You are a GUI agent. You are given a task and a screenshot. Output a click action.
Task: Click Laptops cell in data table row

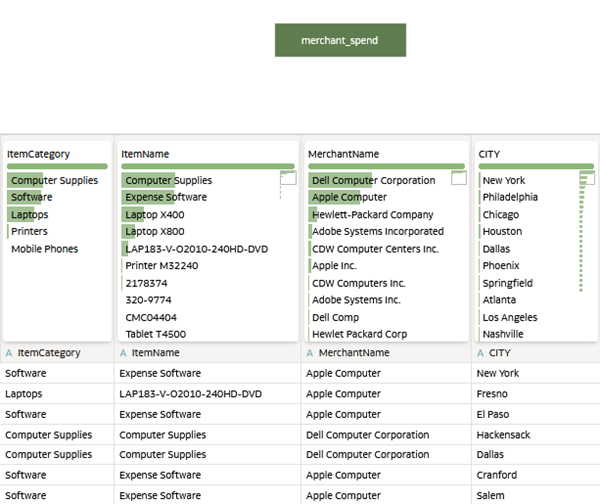point(57,394)
